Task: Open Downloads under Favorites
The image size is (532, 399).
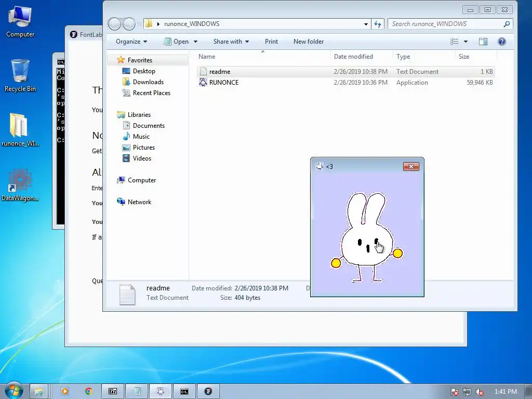Action: click(143, 82)
